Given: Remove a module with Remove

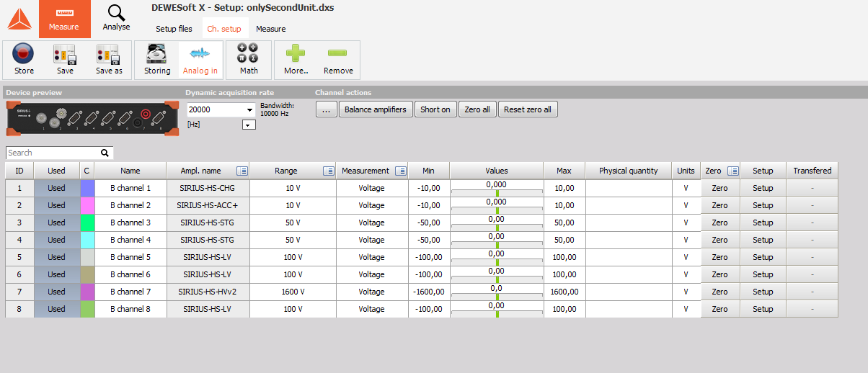Looking at the screenshot, I should pyautogui.click(x=338, y=59).
